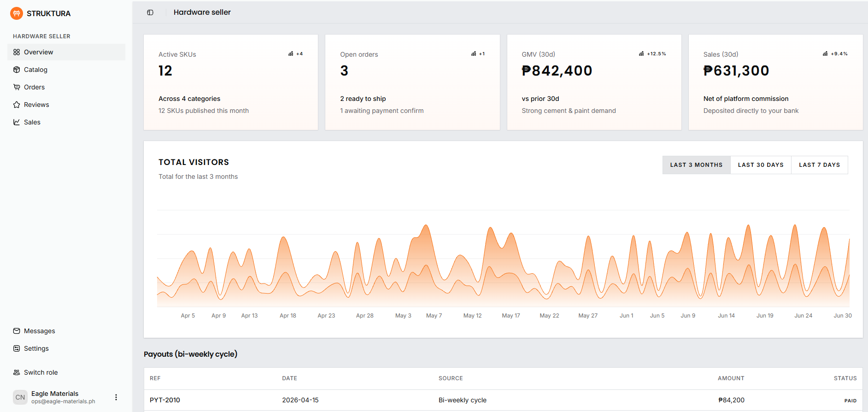Screen dimensions: 868x412
Task: Switch chart to Last 7 Days
Action: tap(819, 165)
